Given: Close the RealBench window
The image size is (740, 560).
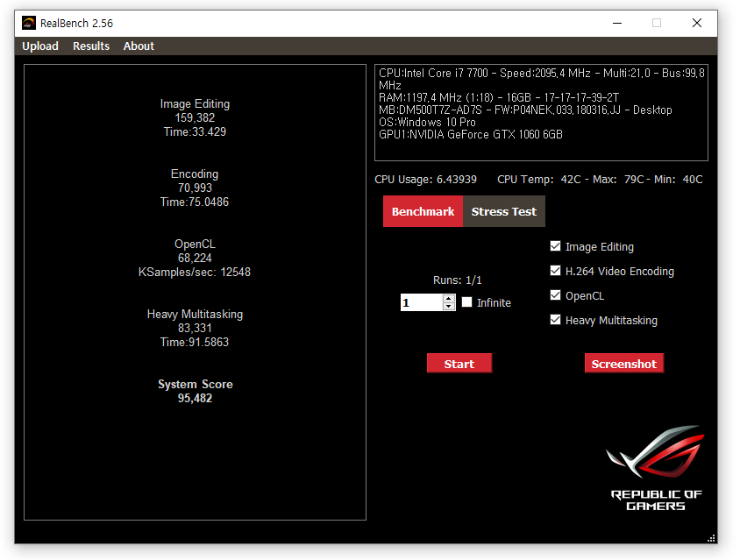Looking at the screenshot, I should pyautogui.click(x=696, y=23).
